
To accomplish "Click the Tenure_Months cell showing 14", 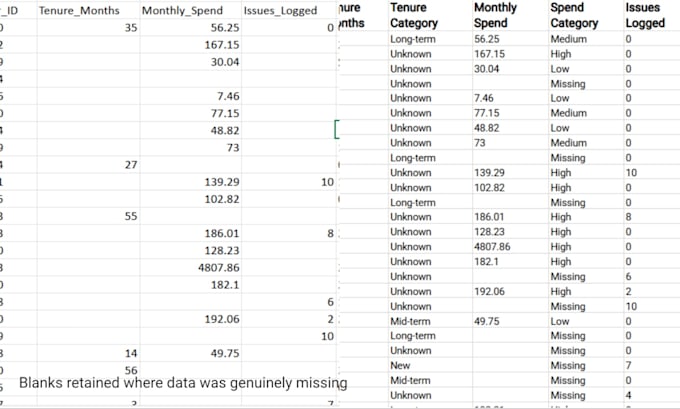I will (x=88, y=353).
